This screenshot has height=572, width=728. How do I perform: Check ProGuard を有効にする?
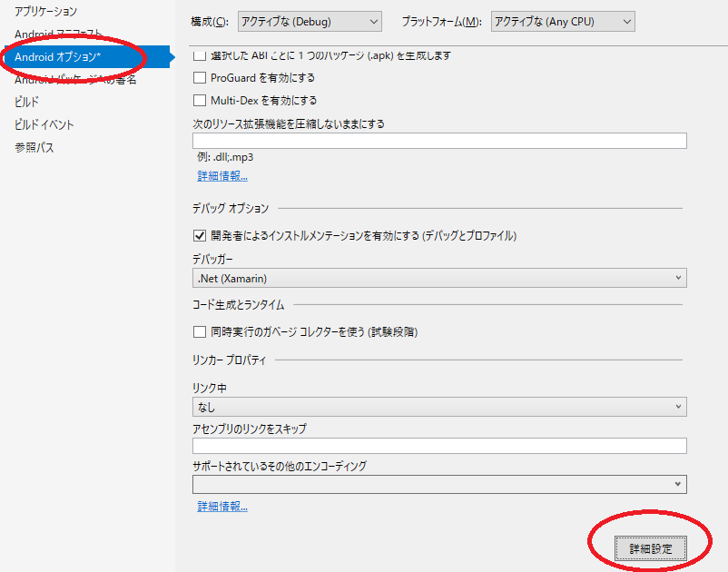[x=200, y=77]
